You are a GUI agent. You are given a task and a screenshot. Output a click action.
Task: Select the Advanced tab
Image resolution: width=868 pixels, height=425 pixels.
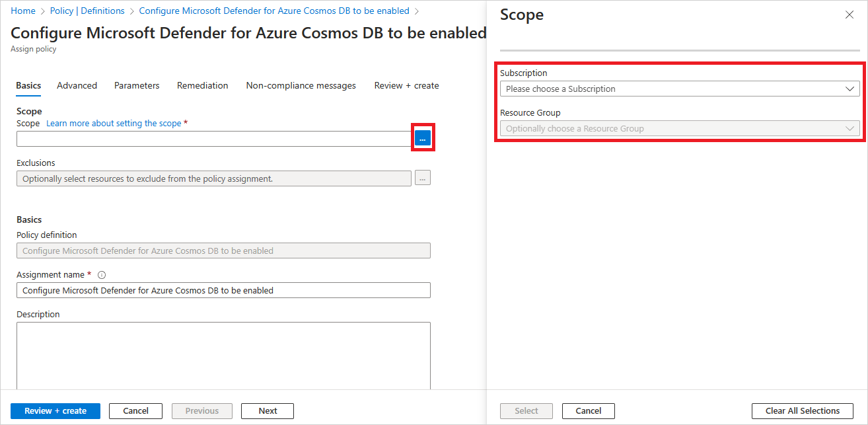[x=77, y=85]
